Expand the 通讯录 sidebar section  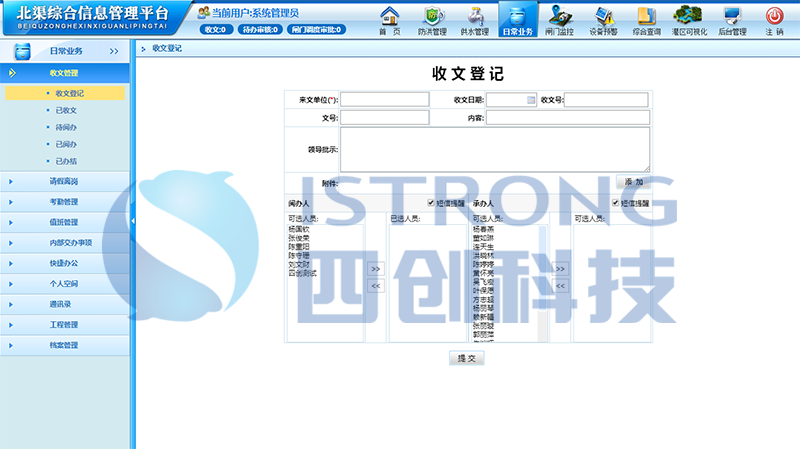click(64, 304)
